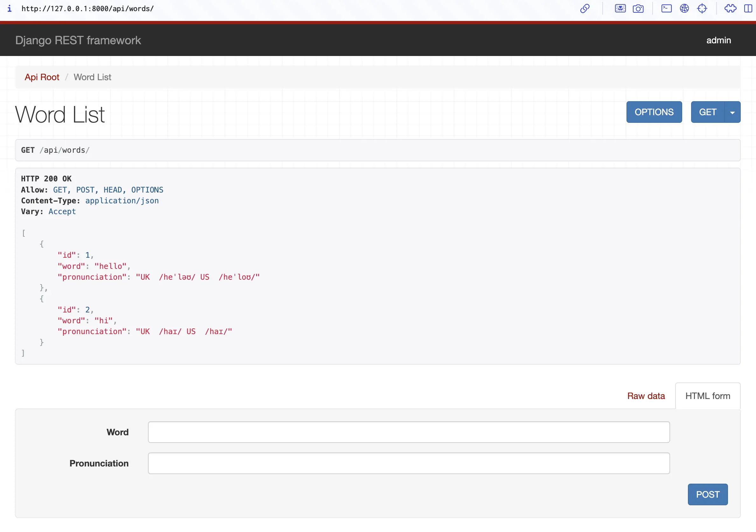Click the hi pronunciation string

pos(184,332)
